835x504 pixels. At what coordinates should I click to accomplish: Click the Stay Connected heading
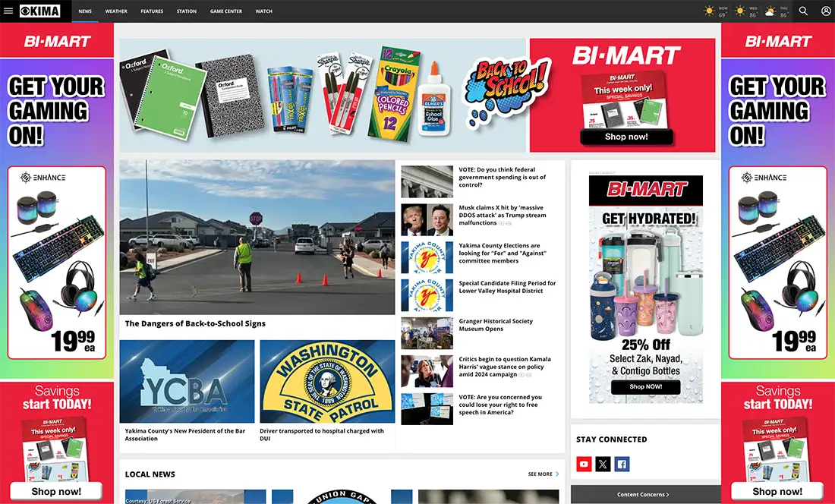pyautogui.click(x=611, y=439)
